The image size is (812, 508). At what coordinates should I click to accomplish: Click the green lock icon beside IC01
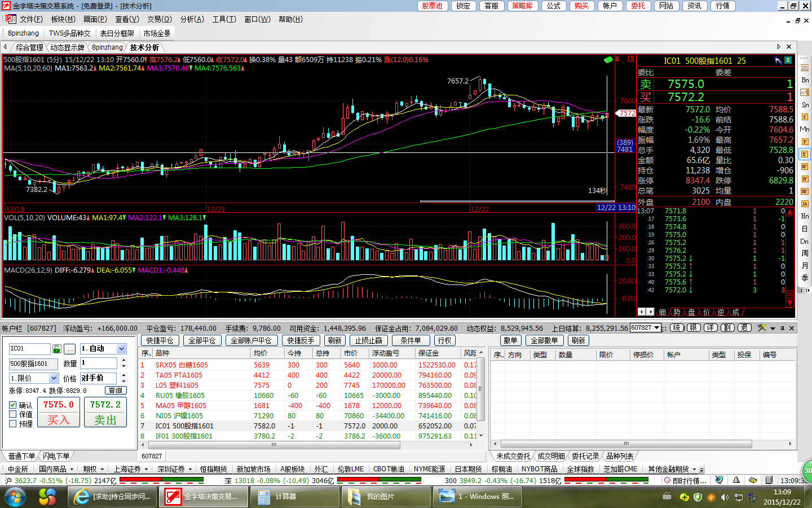pyautogui.click(x=56, y=349)
